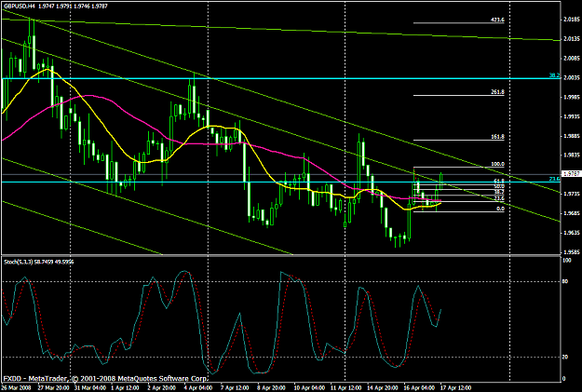Click the 20 level on stochastic scale
Image resolution: width=582 pixels, height=392 pixels.
tap(565, 358)
